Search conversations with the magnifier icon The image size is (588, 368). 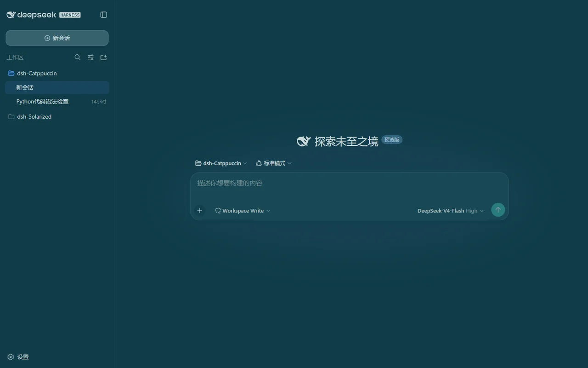click(78, 57)
